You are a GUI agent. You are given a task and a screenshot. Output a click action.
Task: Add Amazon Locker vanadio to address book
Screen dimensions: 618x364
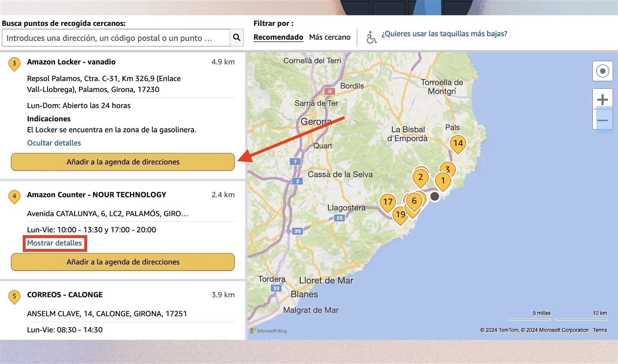tap(123, 162)
